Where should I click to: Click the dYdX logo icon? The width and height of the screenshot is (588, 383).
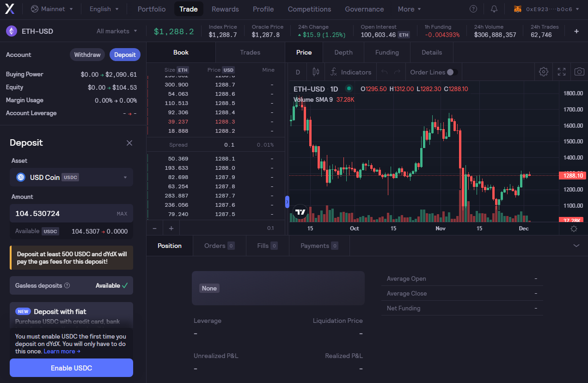coord(10,9)
